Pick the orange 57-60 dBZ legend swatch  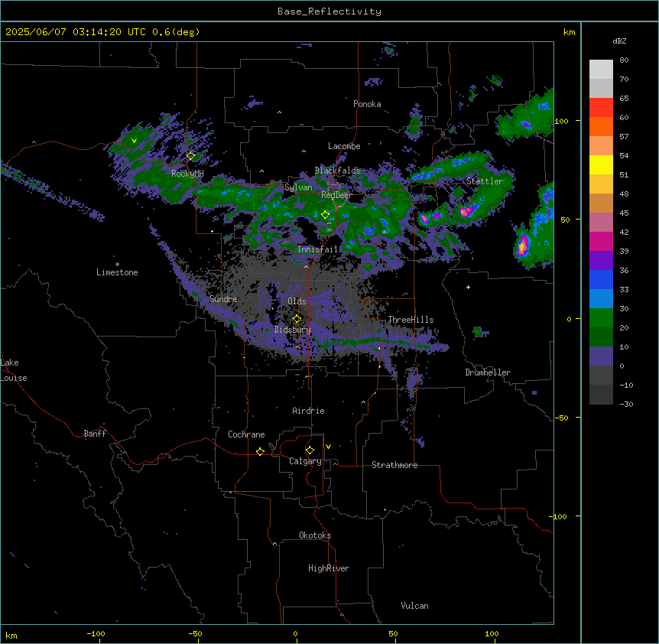[601, 127]
